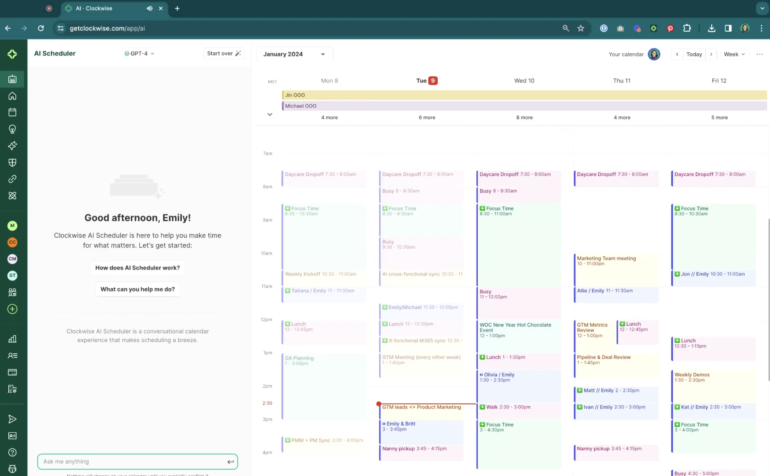This screenshot has height=476, width=770.
Task: Go to Home from the sidebar
Action: tap(12, 96)
